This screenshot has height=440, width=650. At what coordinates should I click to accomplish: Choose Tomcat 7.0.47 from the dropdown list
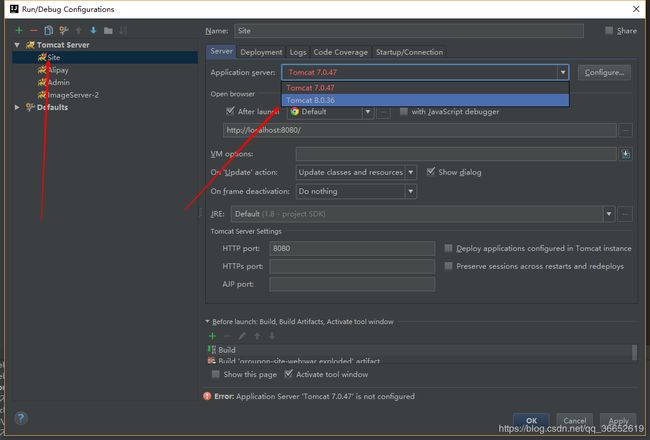click(425, 88)
